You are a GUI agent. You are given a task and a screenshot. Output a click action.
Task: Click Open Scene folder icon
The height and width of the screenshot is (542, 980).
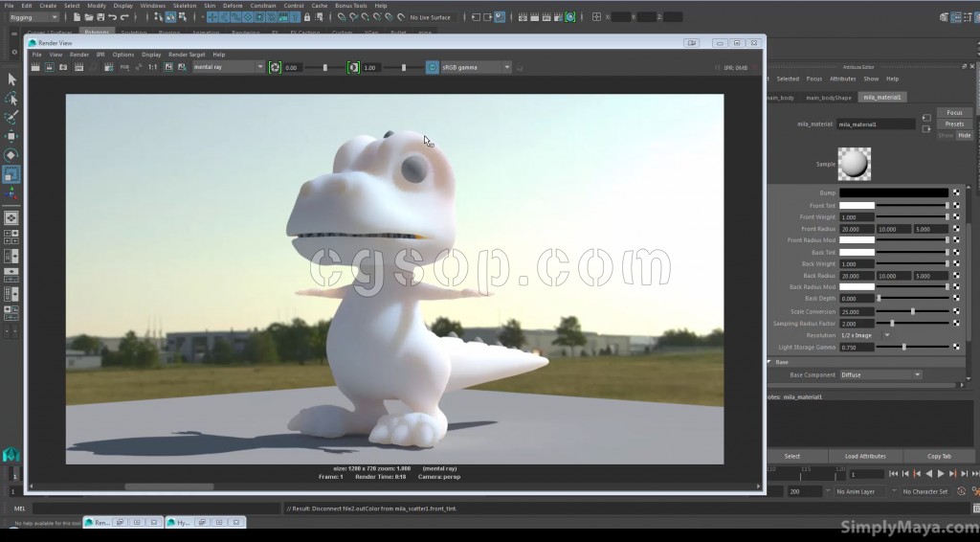click(89, 17)
